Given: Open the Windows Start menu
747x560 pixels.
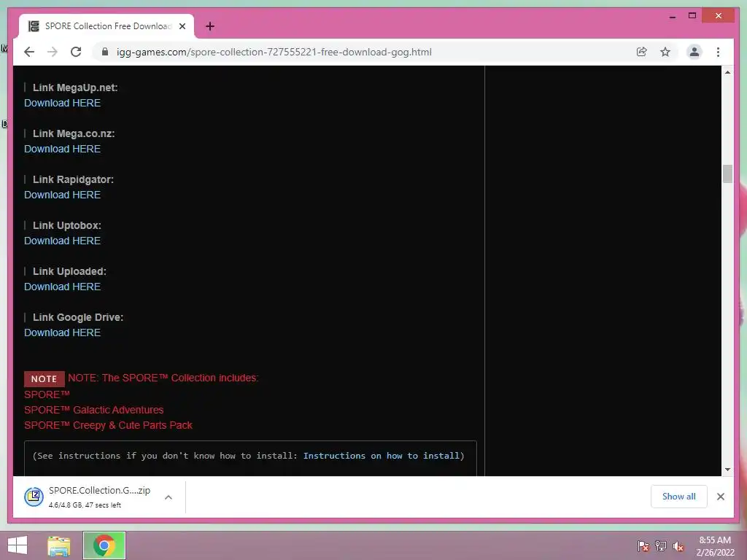Looking at the screenshot, I should [18, 545].
